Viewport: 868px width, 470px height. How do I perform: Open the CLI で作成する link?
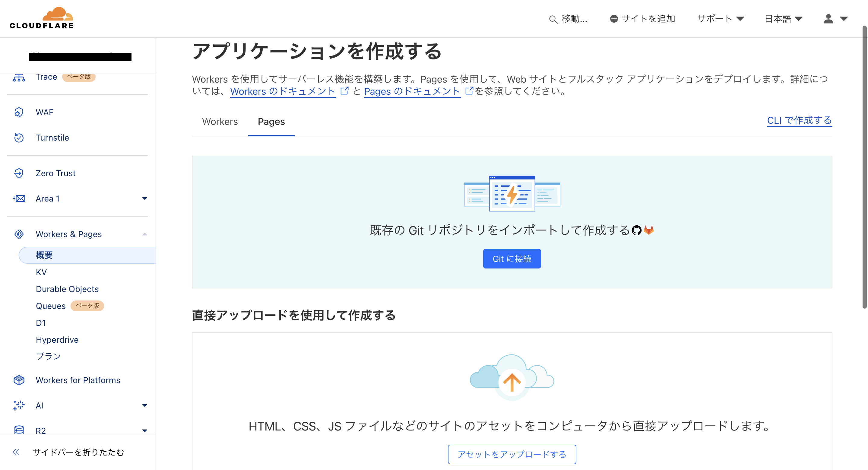[799, 120]
